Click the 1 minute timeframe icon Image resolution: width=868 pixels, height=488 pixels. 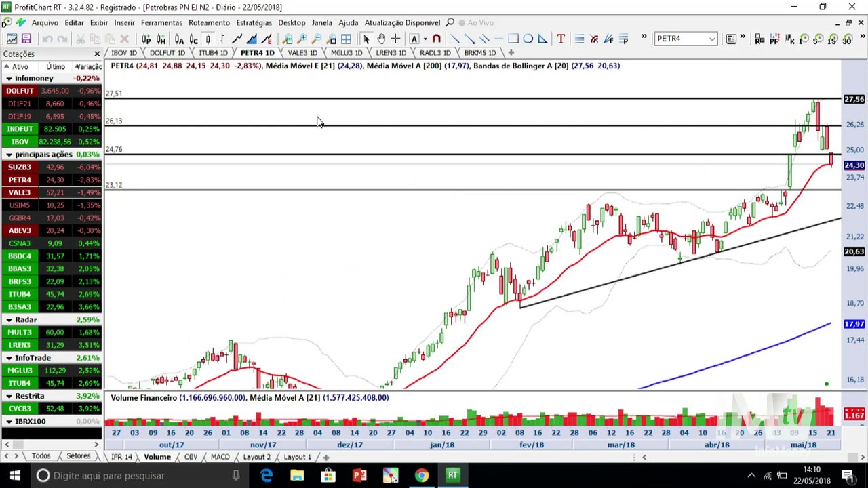[804, 39]
